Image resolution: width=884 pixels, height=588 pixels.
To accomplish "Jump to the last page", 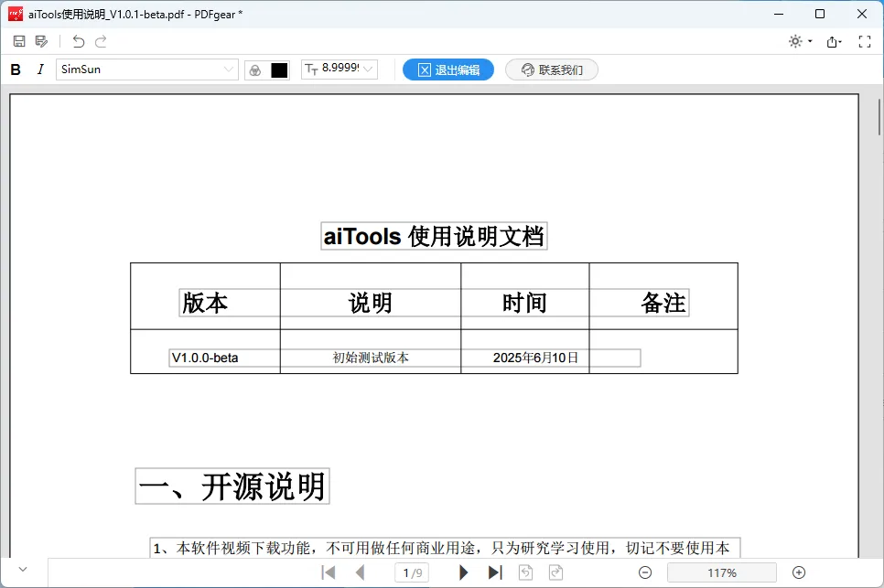I will [x=495, y=572].
